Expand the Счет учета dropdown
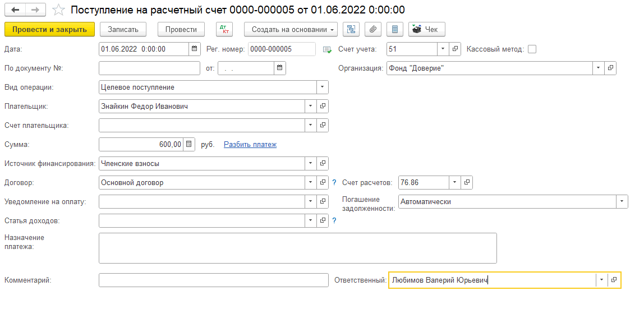The height and width of the screenshot is (309, 644). click(443, 49)
